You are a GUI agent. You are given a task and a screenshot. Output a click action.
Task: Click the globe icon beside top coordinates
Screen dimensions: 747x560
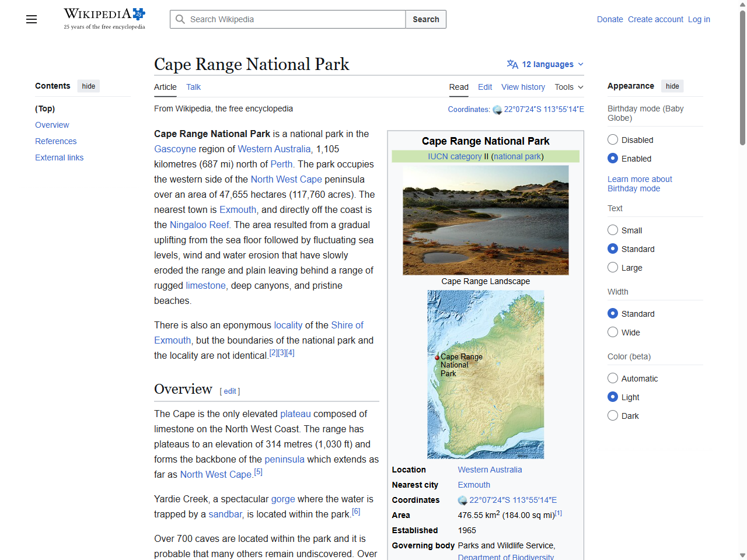tap(497, 110)
